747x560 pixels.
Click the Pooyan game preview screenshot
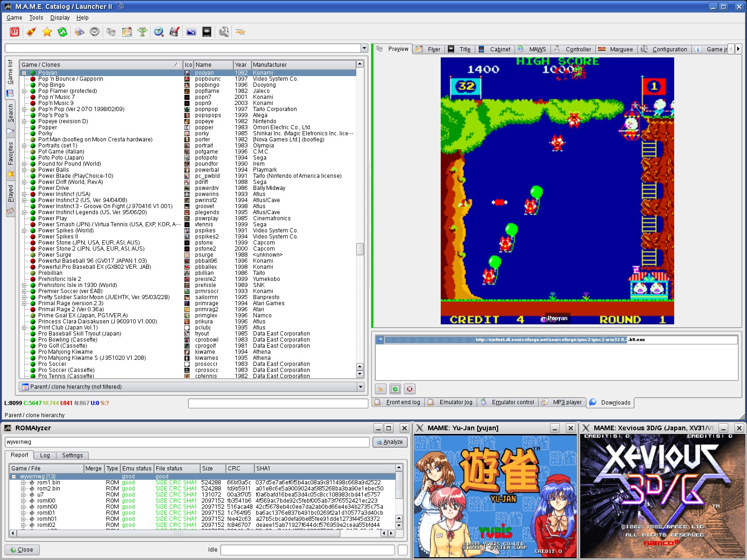click(x=557, y=191)
